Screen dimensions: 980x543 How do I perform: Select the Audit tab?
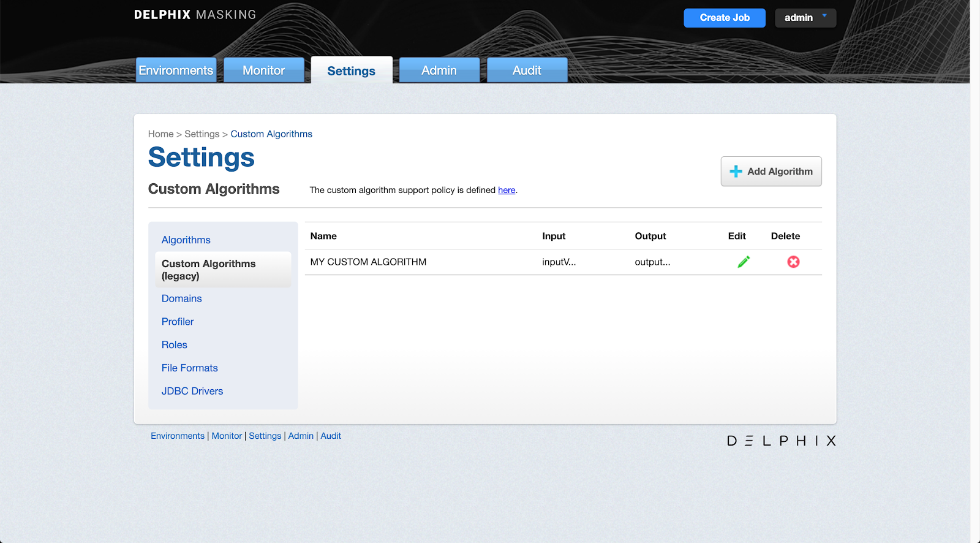pyautogui.click(x=527, y=70)
